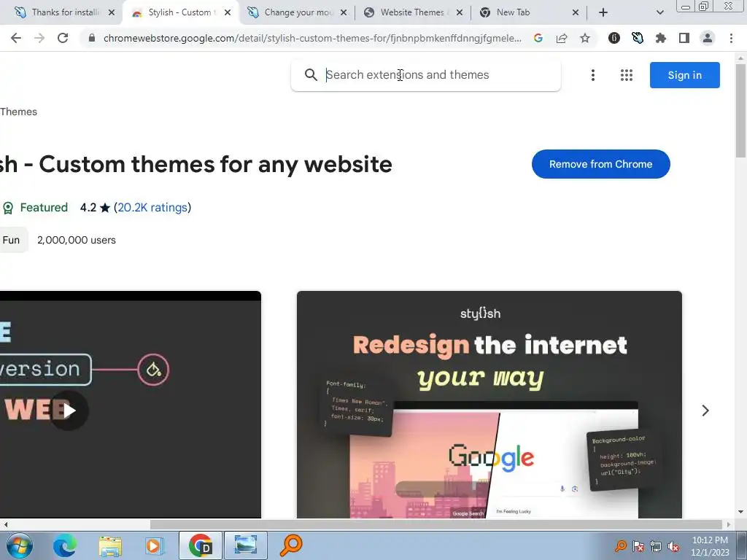This screenshot has width=747, height=560.
Task: Launch Microsoft Edge from the taskbar
Action: [x=65, y=545]
